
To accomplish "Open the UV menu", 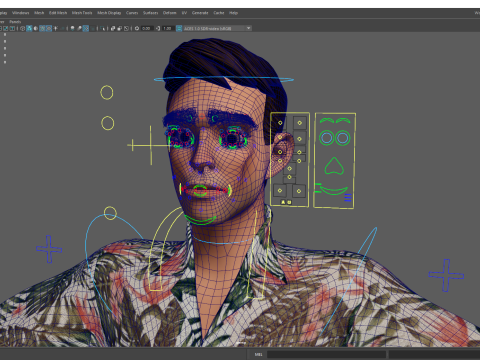I will (x=184, y=13).
